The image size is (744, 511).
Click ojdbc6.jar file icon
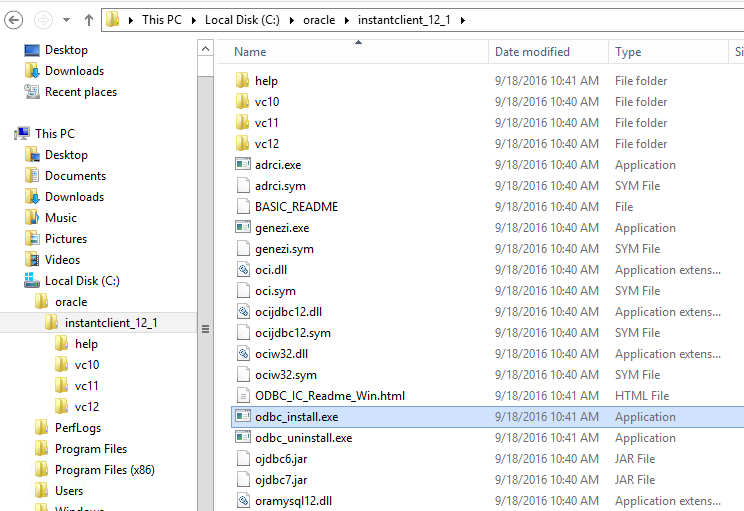click(x=243, y=458)
